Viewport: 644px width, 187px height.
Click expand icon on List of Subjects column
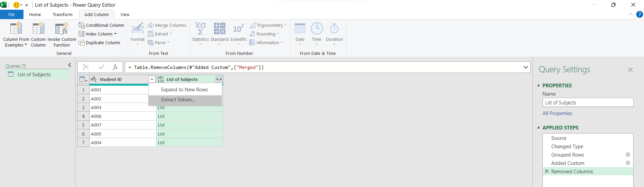tap(219, 79)
